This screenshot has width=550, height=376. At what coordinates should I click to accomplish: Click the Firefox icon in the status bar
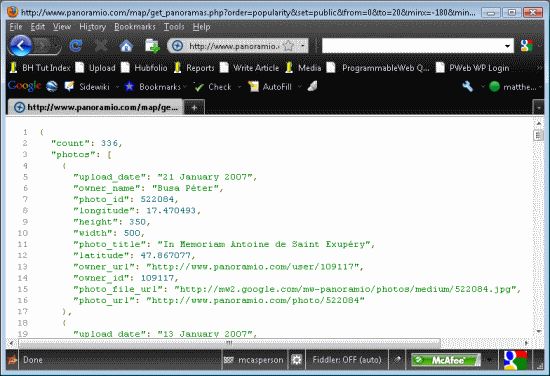(12, 360)
